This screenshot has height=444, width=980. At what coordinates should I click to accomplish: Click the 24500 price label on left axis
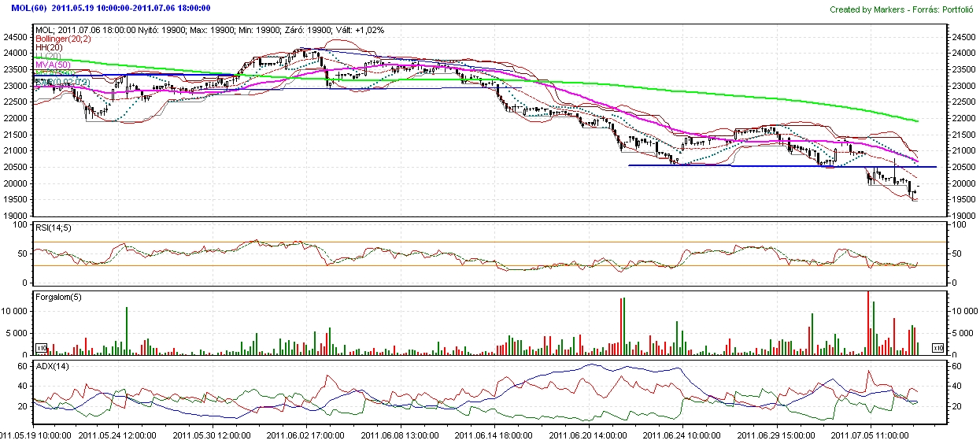(15, 37)
